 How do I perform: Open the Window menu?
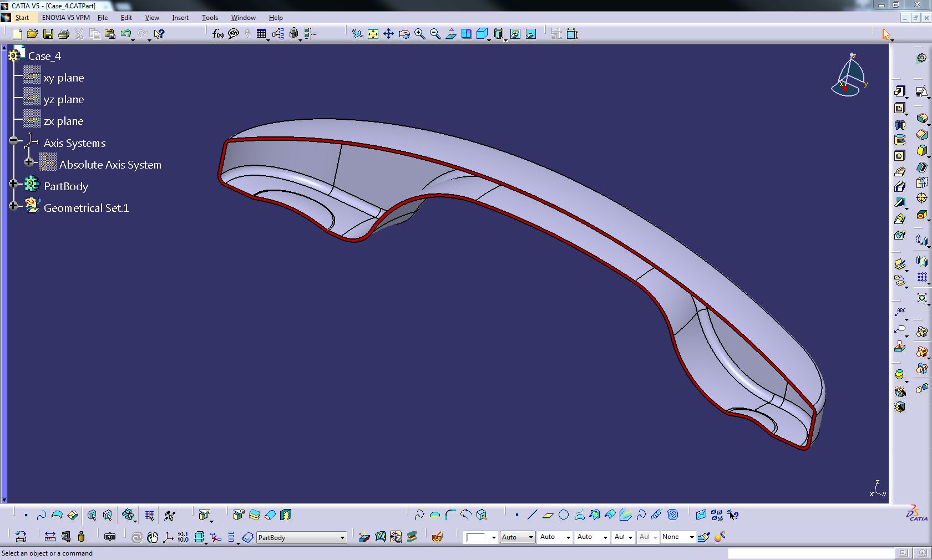coord(244,18)
